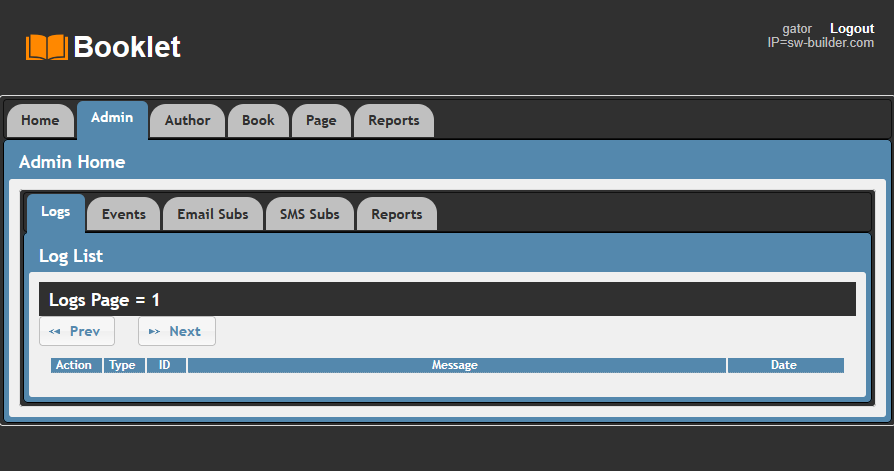Select the Logs sub-tab
Image resolution: width=894 pixels, height=471 pixels.
56,213
